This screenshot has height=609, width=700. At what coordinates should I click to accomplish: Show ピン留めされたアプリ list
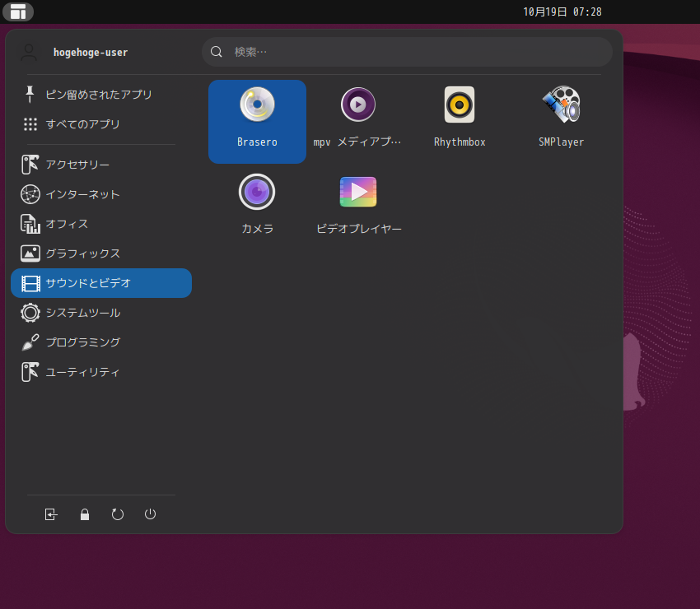[101, 95]
